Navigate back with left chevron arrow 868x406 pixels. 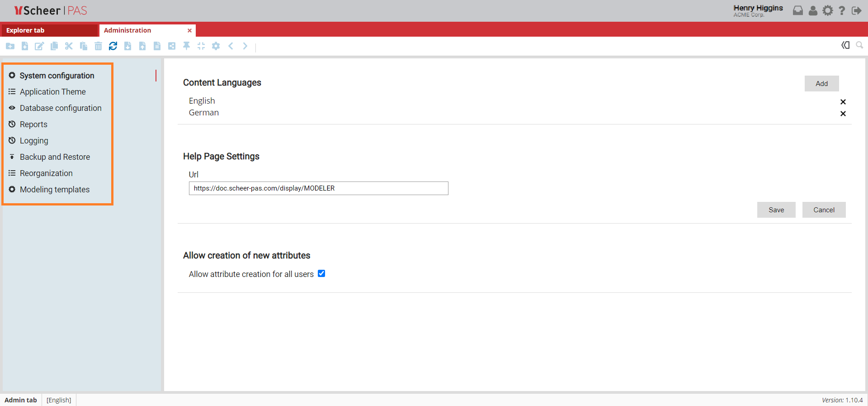click(231, 46)
